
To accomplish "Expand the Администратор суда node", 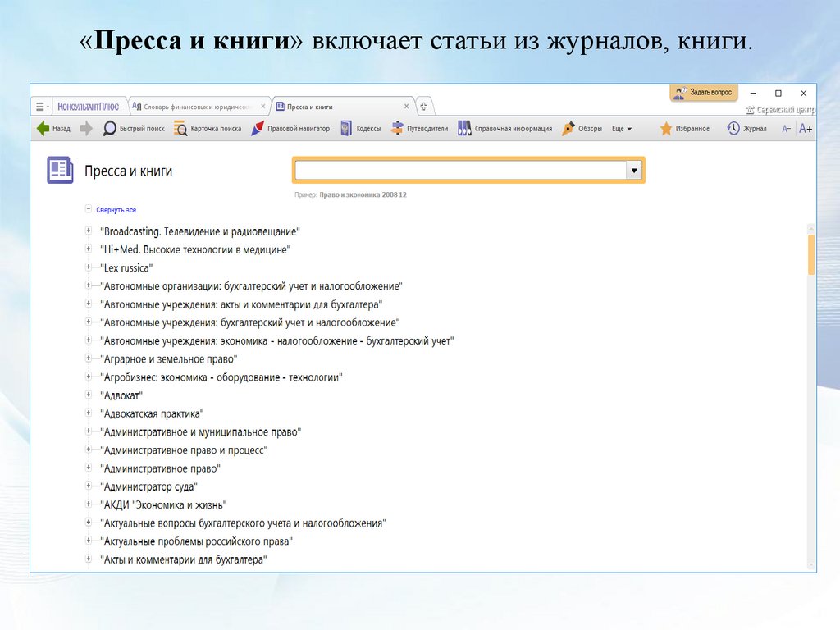I will click(89, 486).
